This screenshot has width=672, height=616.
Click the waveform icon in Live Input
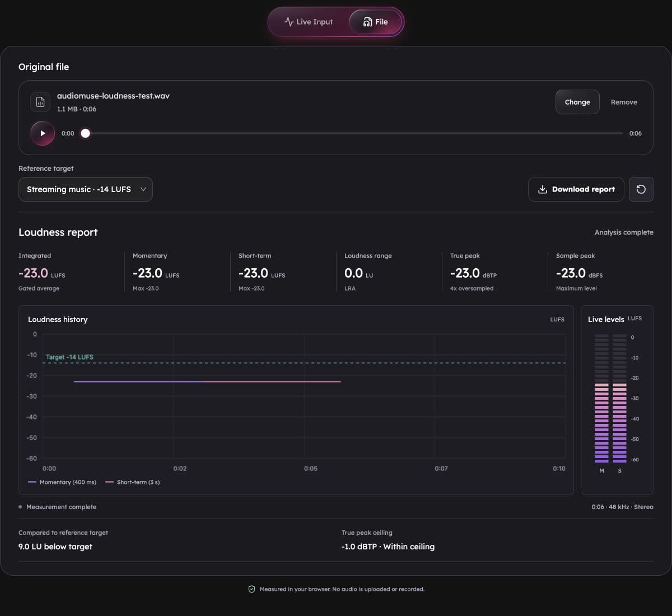[289, 22]
